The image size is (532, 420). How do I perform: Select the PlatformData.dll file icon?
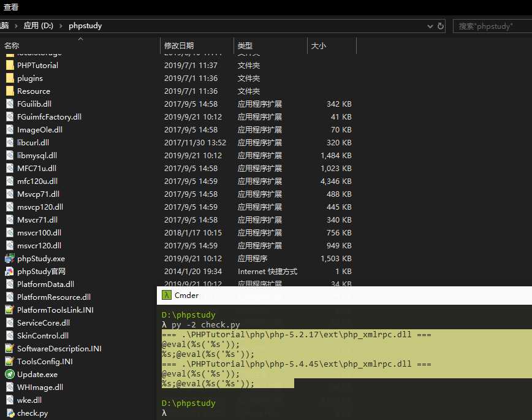10,284
